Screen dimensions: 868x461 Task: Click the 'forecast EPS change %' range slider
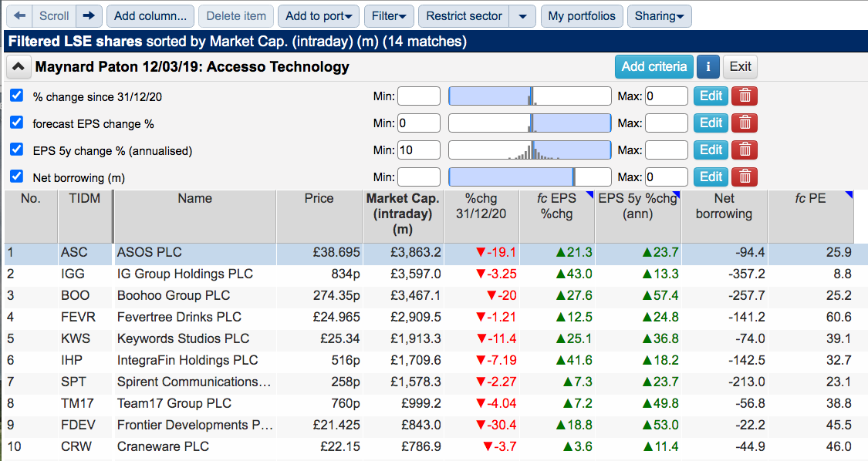(530, 123)
